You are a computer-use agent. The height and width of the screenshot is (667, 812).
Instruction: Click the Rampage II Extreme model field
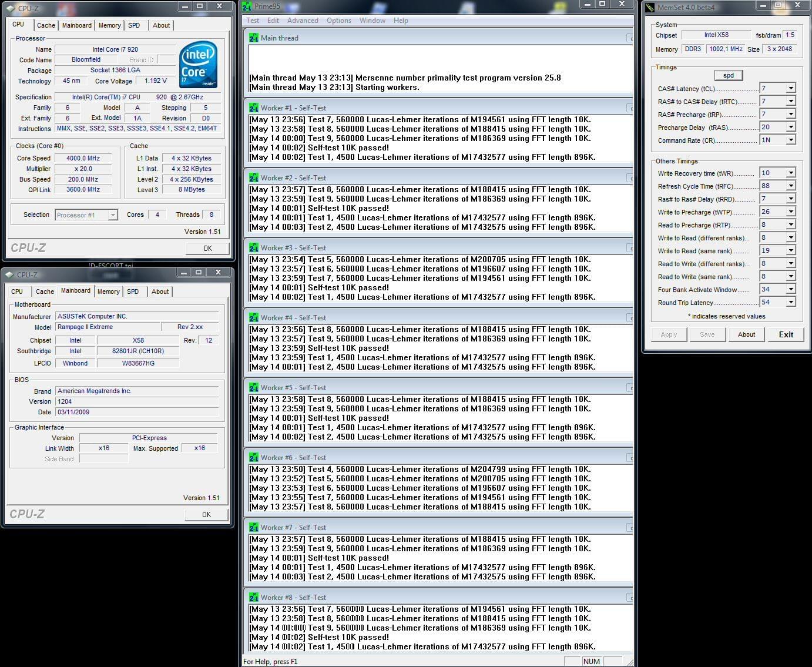108,327
